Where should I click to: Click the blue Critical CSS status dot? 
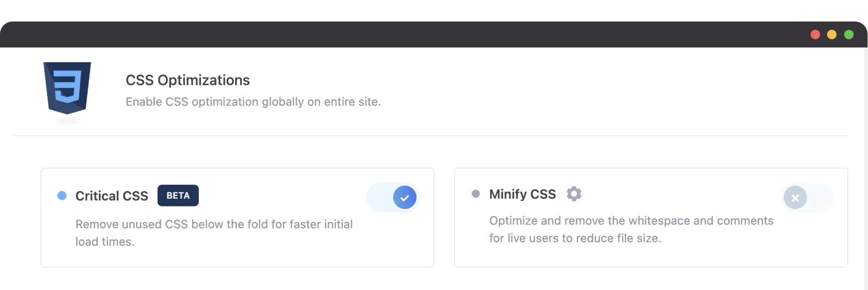[x=62, y=195]
